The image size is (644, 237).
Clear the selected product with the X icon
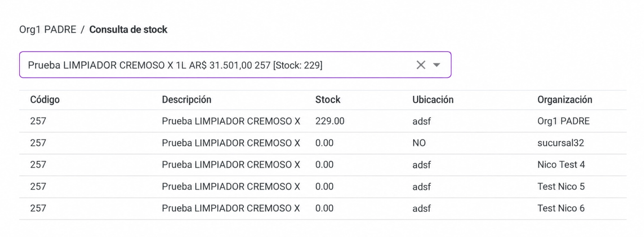point(421,65)
